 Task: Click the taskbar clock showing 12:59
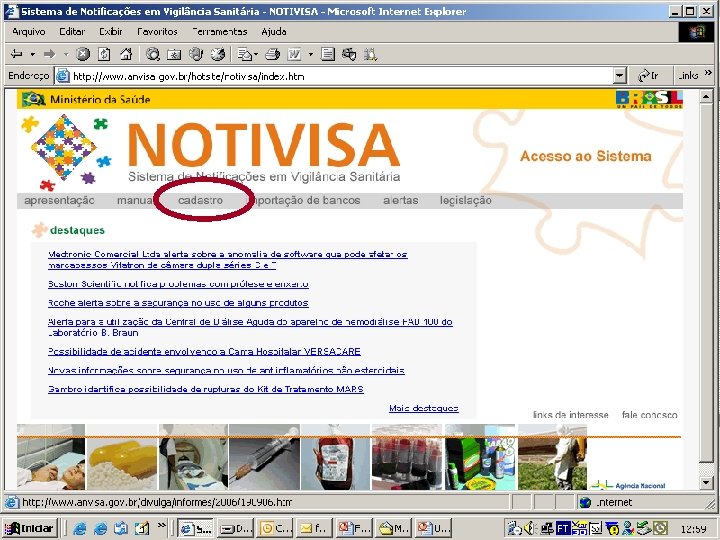coord(693,529)
